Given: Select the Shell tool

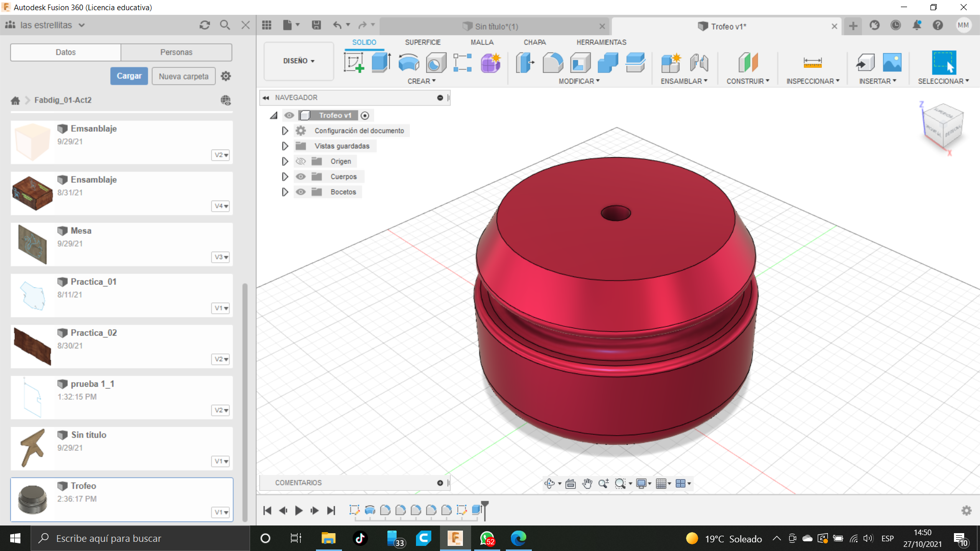Looking at the screenshot, I should click(x=580, y=63).
